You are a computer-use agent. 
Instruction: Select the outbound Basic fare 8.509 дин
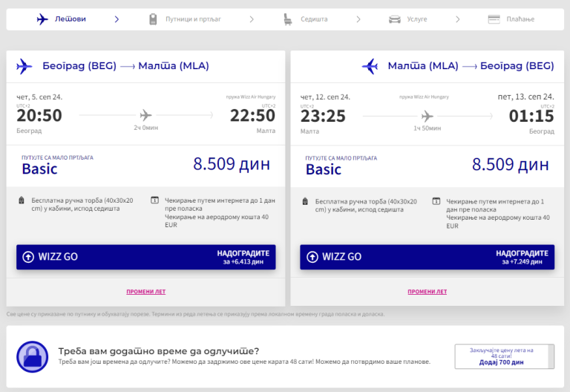pos(145,166)
